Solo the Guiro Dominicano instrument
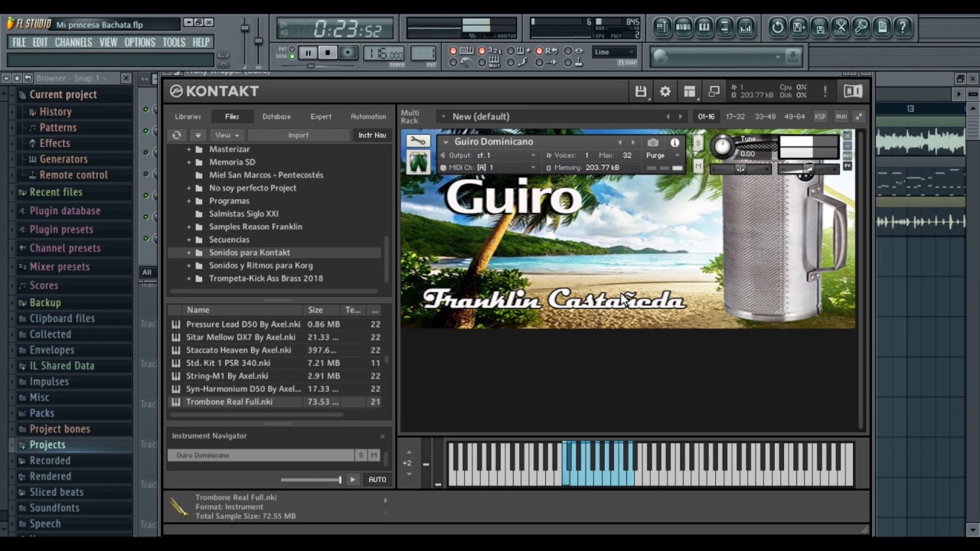The image size is (980, 551). coord(697,143)
